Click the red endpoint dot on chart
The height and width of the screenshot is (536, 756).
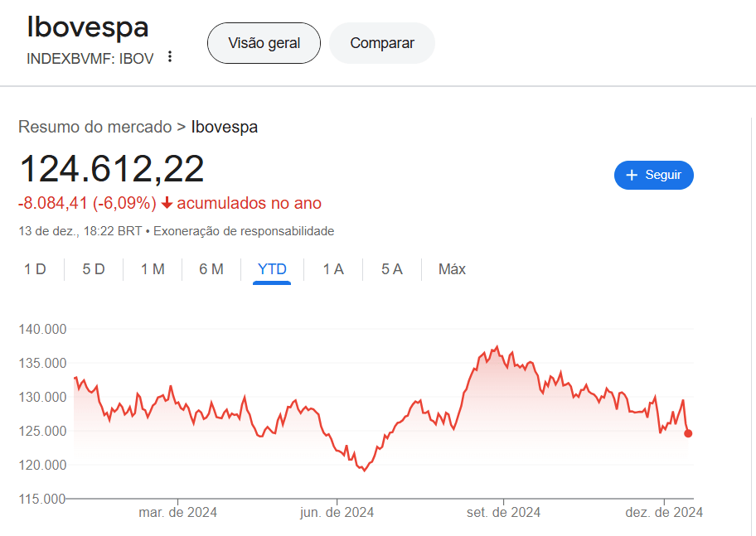pos(688,433)
